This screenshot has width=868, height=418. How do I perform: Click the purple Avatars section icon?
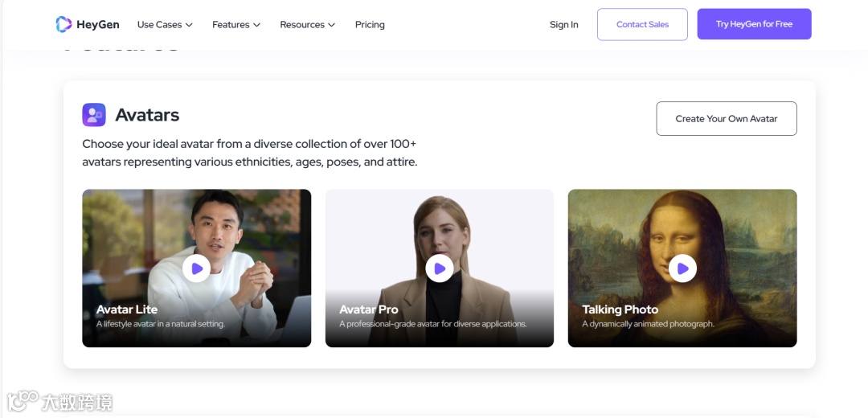tap(94, 115)
